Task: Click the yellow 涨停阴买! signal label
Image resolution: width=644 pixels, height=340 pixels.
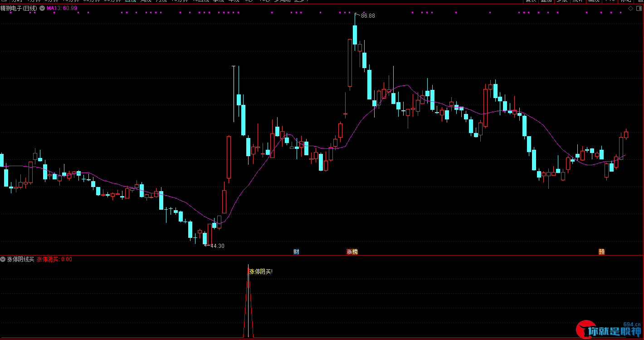Action: (261, 271)
